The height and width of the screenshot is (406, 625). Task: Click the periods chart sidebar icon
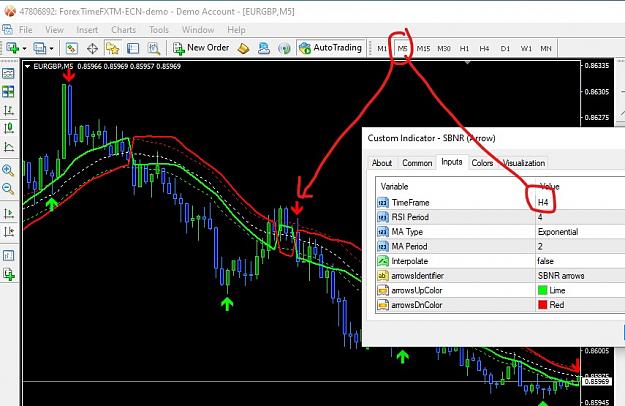[x=8, y=255]
